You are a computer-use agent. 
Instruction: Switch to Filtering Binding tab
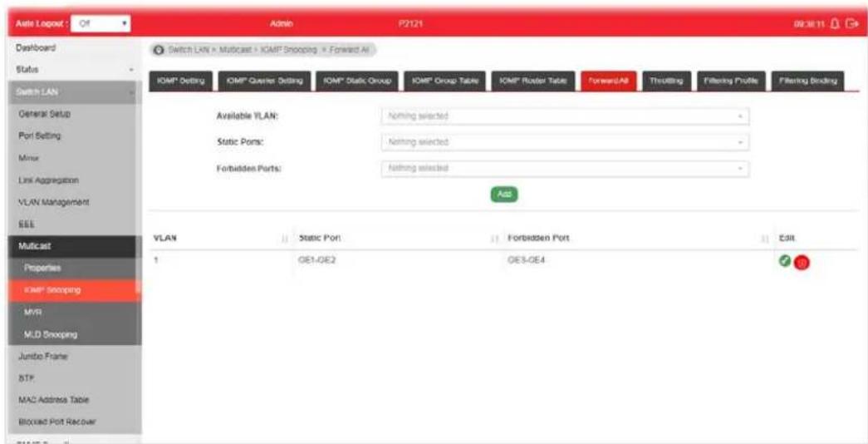807,81
